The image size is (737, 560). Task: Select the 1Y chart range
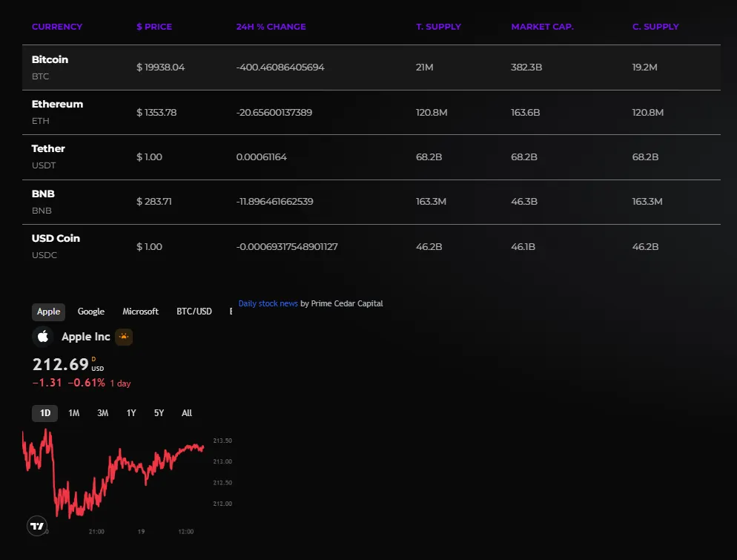pos(131,413)
